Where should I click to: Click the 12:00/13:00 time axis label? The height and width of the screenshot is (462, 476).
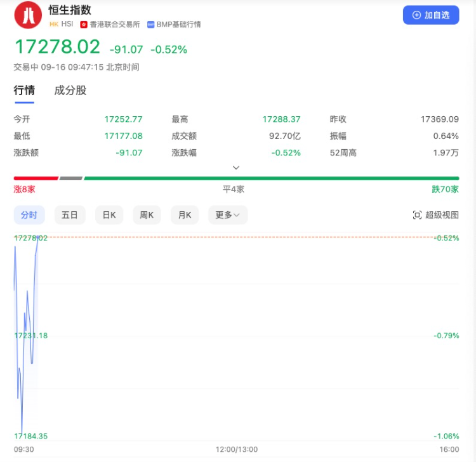coord(237,449)
